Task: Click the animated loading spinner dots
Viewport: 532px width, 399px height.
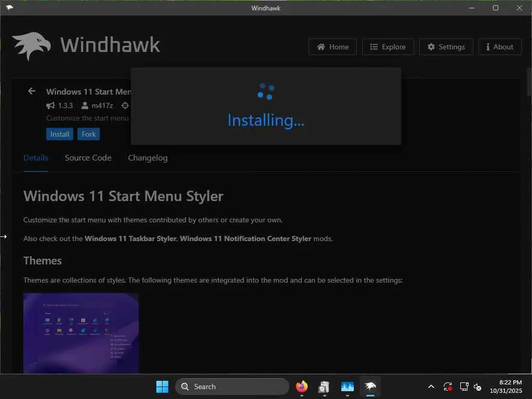Action: pos(266,91)
